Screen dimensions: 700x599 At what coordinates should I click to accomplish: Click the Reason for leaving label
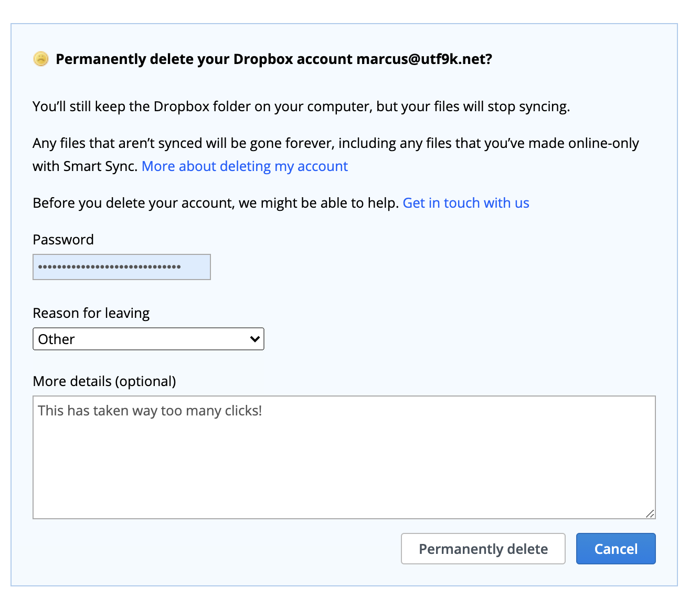click(x=91, y=313)
